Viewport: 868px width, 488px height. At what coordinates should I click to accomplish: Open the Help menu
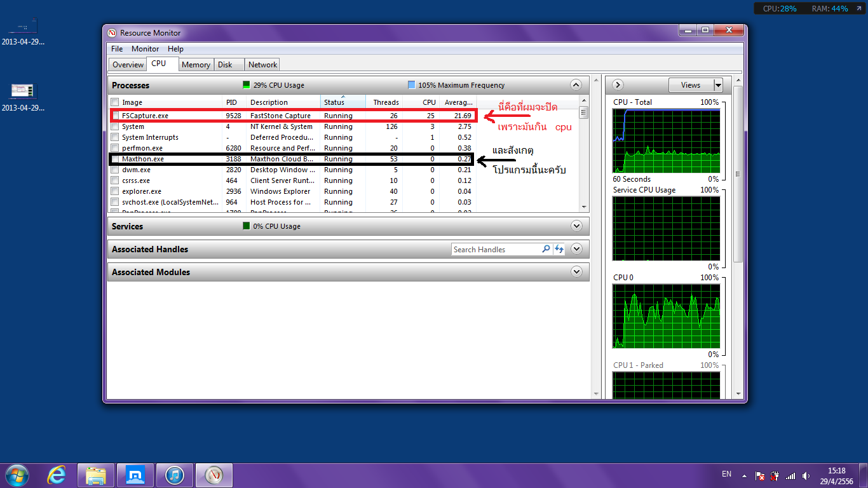[x=175, y=49]
